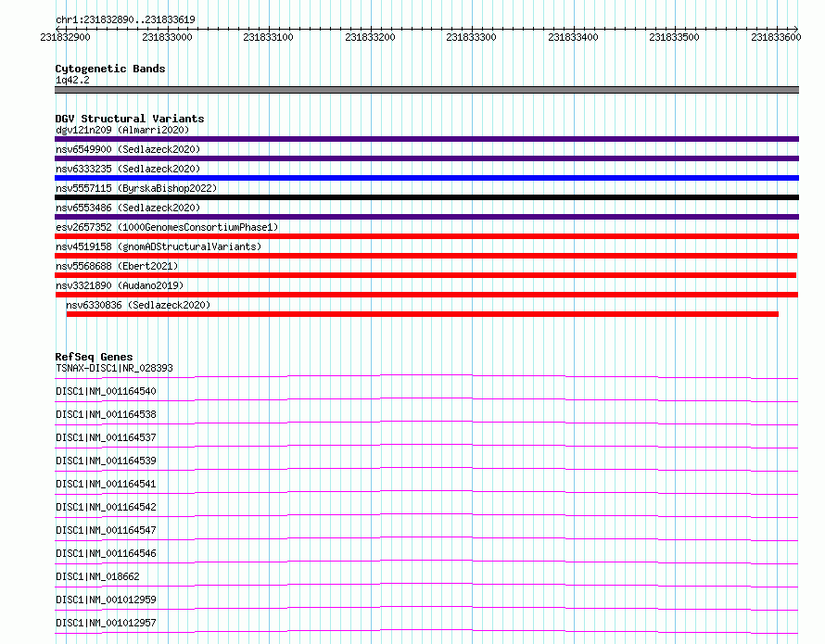The height and width of the screenshot is (644, 825).
Task: Click the red bar under nsv5568688
Action: (x=425, y=275)
